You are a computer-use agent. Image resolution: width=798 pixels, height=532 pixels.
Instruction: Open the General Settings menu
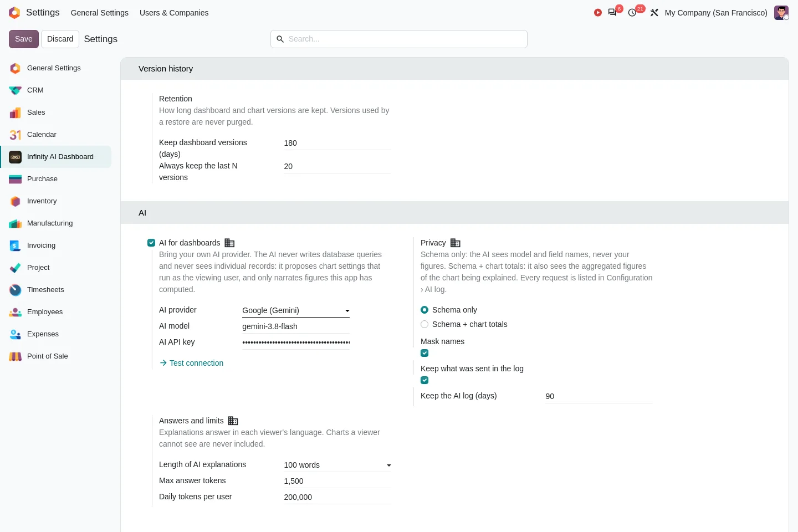point(100,13)
